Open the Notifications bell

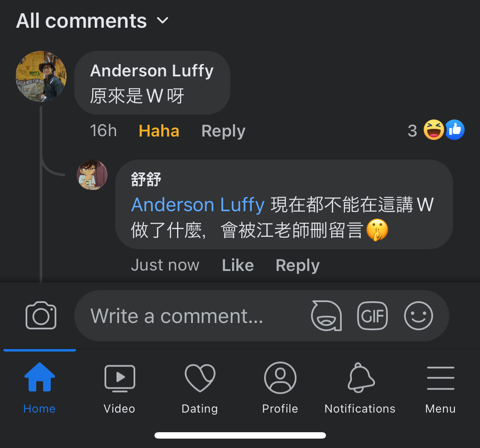tap(360, 388)
